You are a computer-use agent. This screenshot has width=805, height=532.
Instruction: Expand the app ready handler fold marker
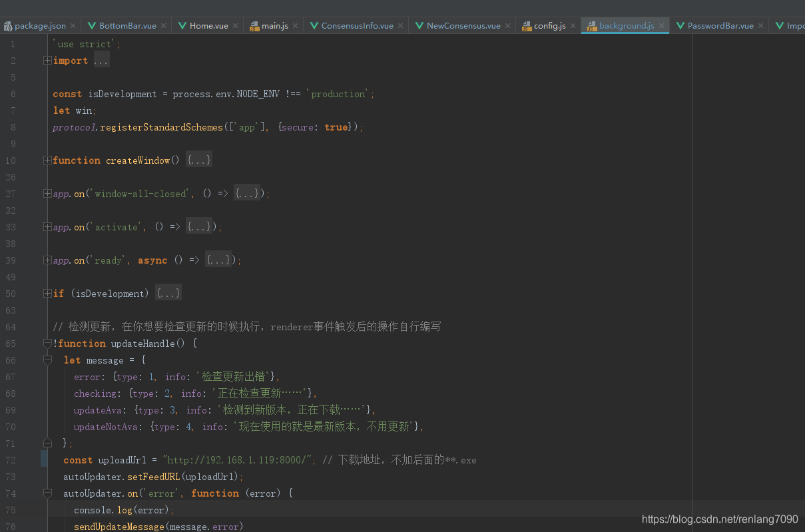coord(47,260)
